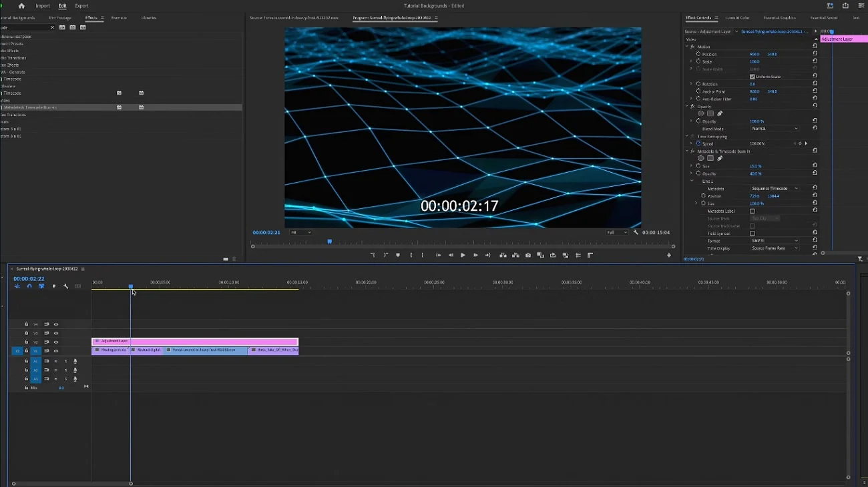Toggle captions track options icon in timeline

click(x=78, y=286)
